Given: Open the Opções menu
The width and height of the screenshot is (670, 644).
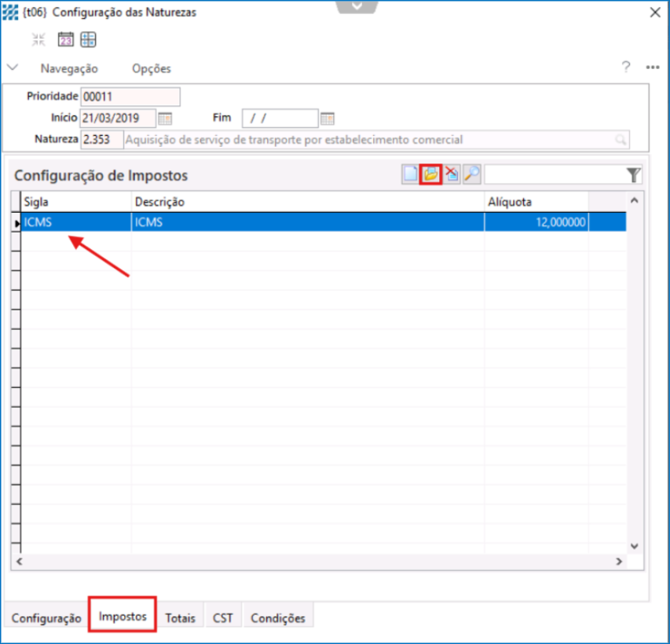Looking at the screenshot, I should [151, 68].
